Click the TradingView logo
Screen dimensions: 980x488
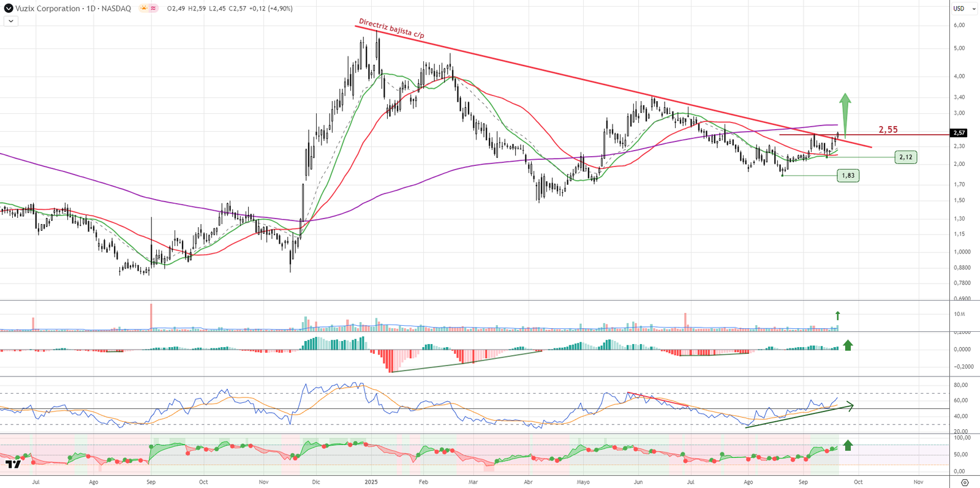tap(13, 464)
